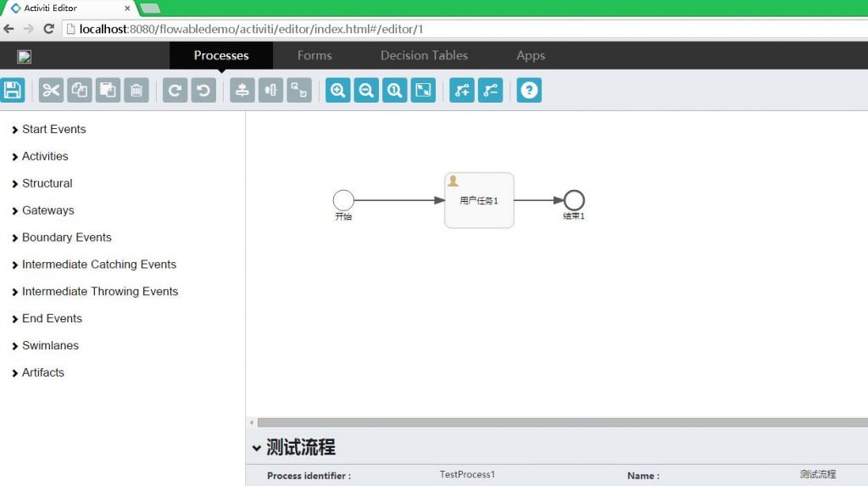Image resolution: width=868 pixels, height=486 pixels.
Task: Close the Activiti Editor browser tab
Action: (x=127, y=8)
